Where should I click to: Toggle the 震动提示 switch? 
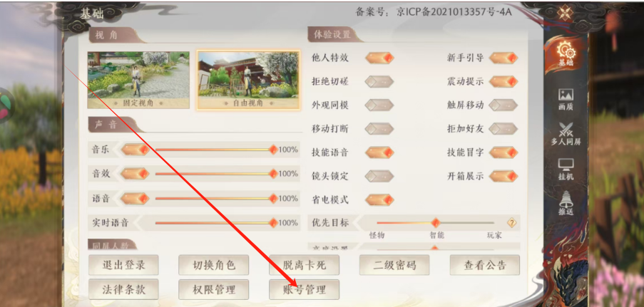[x=503, y=82]
